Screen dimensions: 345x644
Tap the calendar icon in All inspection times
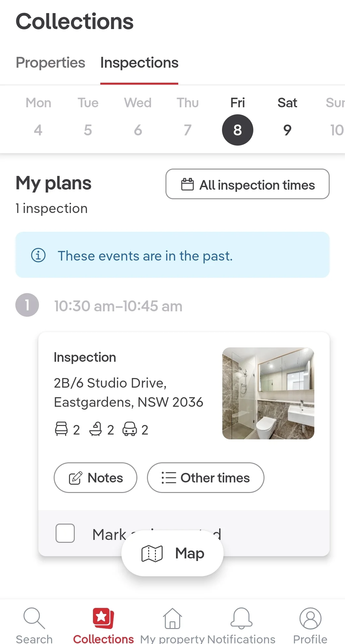point(188,184)
